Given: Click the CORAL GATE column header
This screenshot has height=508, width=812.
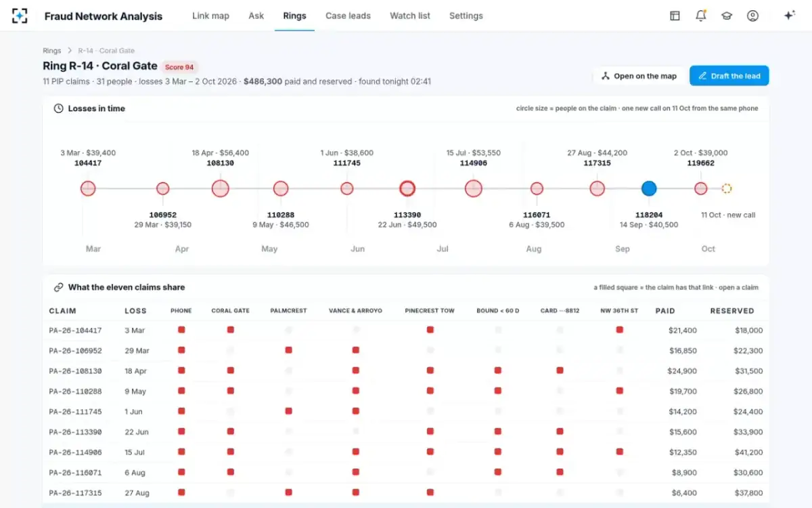Looking at the screenshot, I should click(x=231, y=311).
